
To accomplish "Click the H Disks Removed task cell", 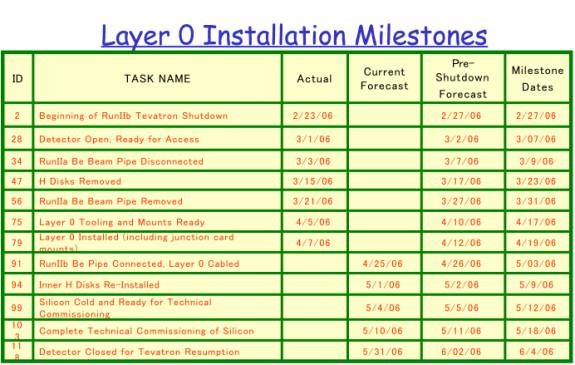I will 158,181.
